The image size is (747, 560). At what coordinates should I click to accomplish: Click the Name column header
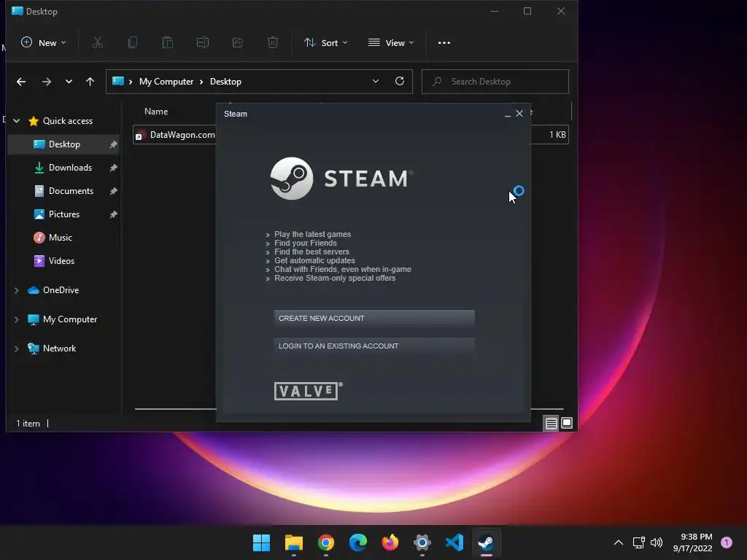(156, 112)
